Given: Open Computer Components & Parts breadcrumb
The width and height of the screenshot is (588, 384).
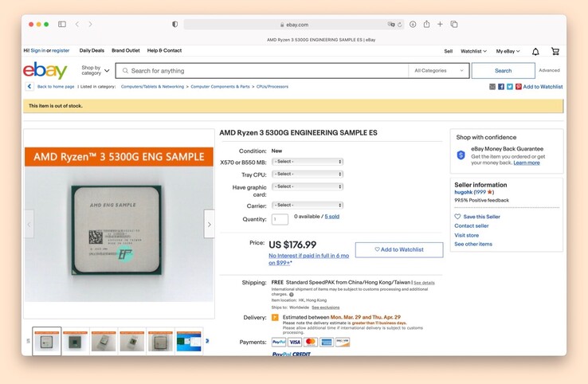Looking at the screenshot, I should pyautogui.click(x=220, y=87).
